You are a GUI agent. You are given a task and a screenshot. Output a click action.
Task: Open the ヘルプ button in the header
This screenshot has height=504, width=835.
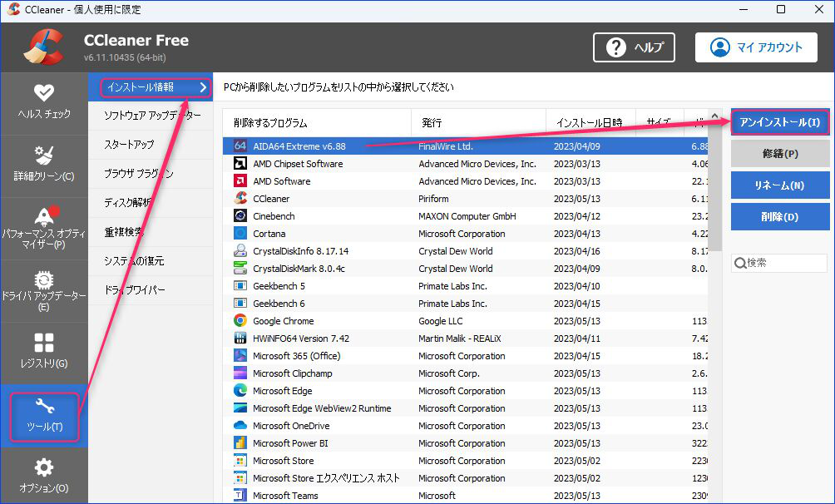point(634,47)
